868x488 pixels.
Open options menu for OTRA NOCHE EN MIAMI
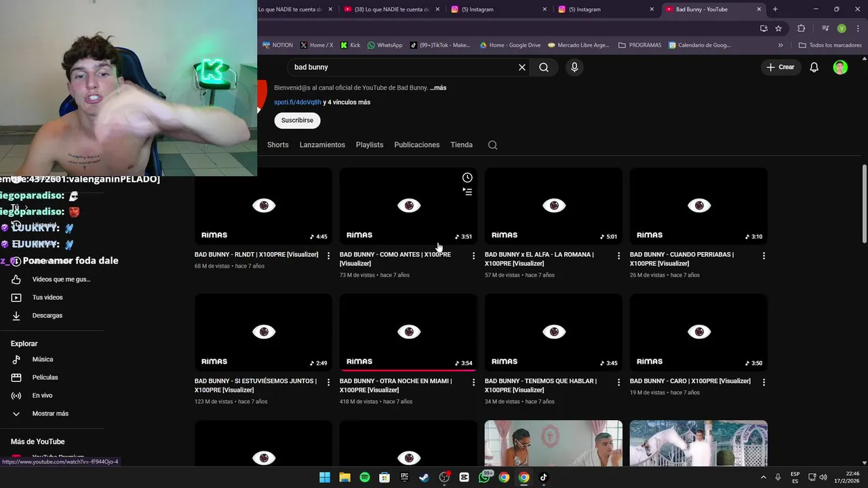(x=473, y=382)
